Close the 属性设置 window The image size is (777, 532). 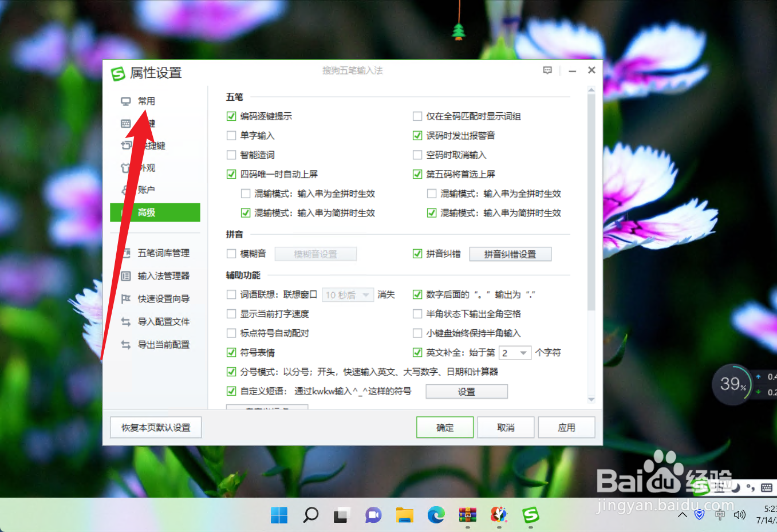[x=591, y=70]
